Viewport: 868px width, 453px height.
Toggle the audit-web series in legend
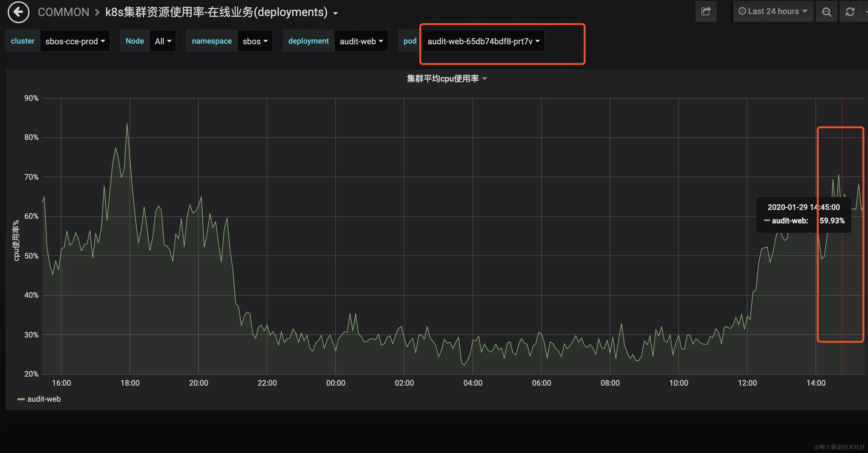[44, 399]
